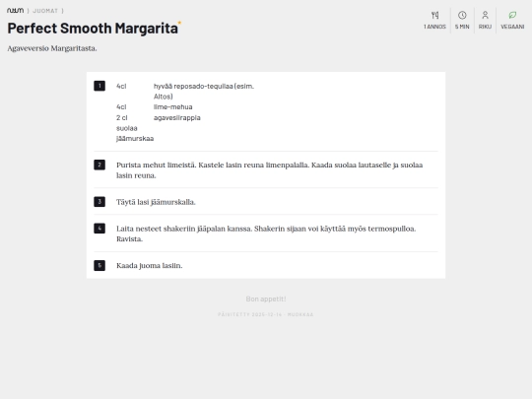This screenshot has width=532, height=399.
Task: Click the Täytä lasi jäämurskalla step
Action: coord(156,202)
